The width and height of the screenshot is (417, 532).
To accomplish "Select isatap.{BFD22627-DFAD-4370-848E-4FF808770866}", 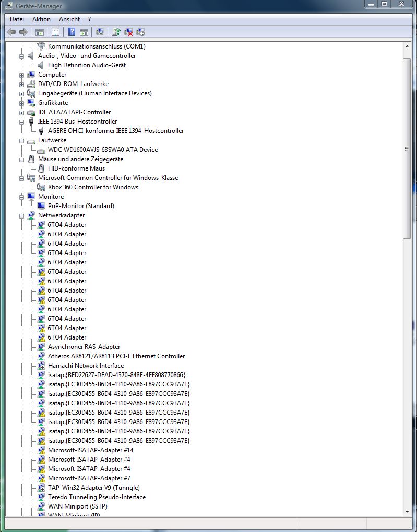I will (116, 375).
